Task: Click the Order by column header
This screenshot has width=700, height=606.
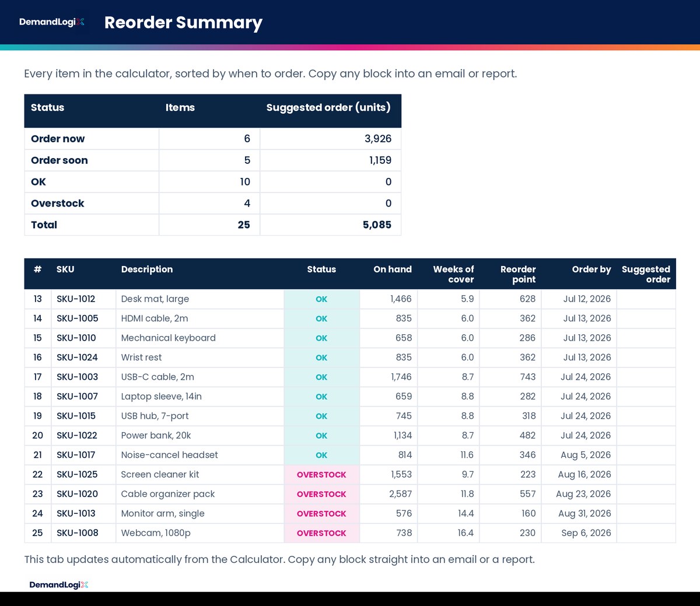Action: tap(591, 269)
